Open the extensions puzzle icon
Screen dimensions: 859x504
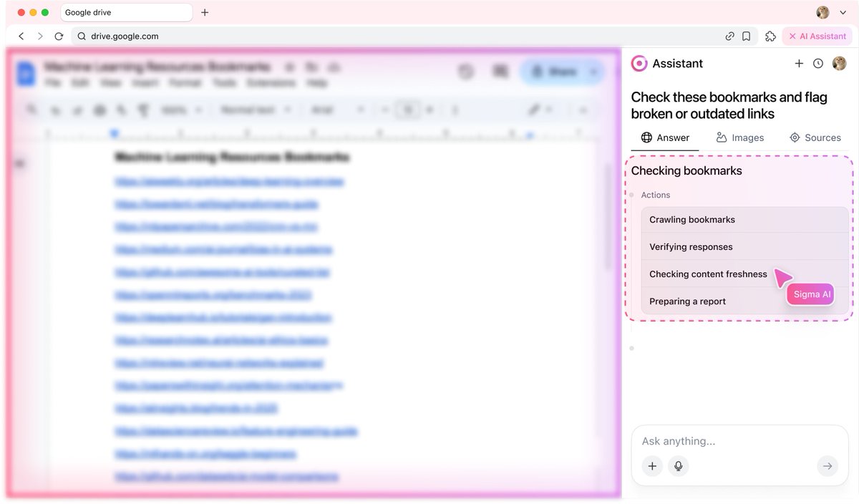(770, 36)
